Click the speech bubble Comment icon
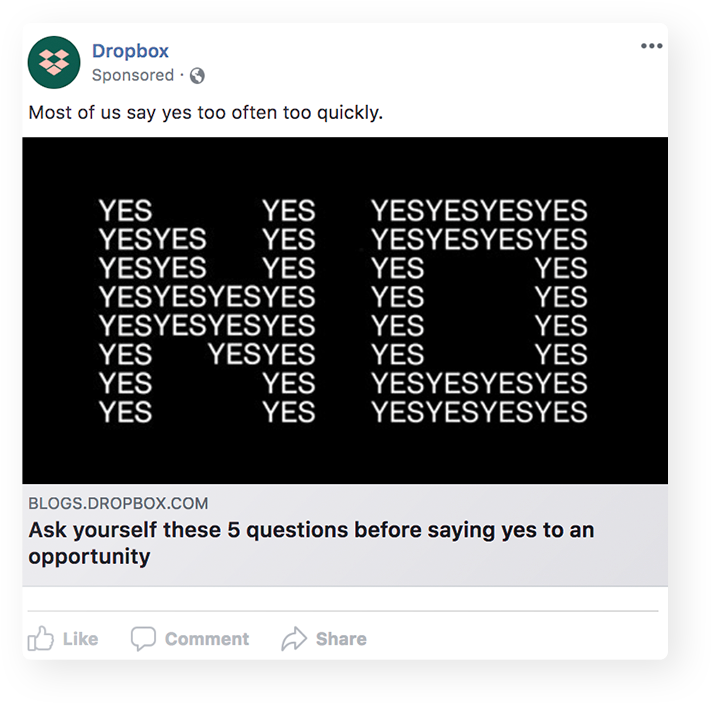711x703 pixels. pos(144,639)
